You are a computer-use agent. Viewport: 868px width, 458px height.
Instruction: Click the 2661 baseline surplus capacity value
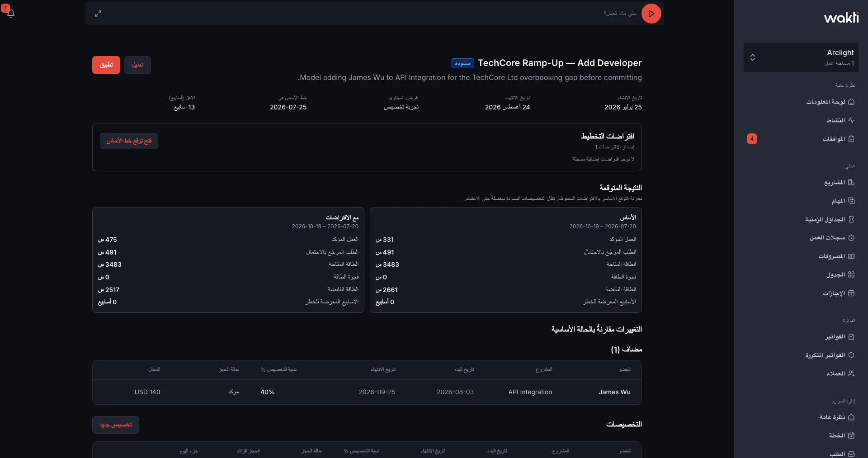387,290
